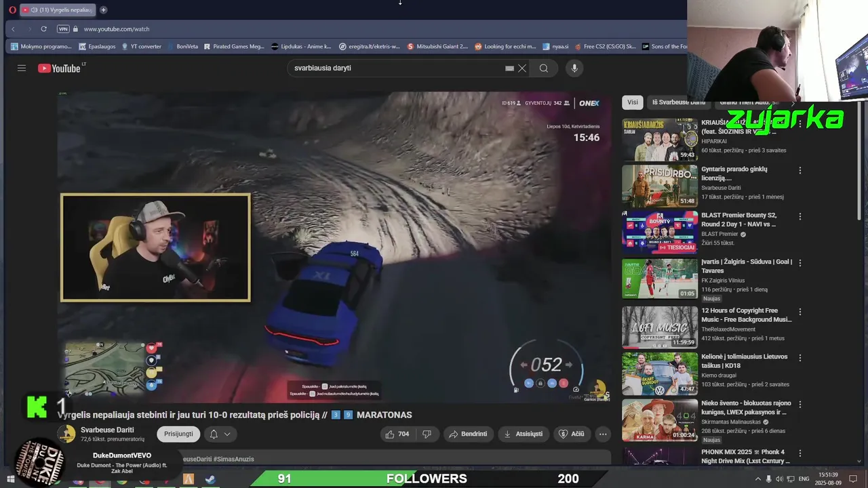Open the Nieko švento video thumbnail
Image resolution: width=868 pixels, height=488 pixels.
(660, 420)
